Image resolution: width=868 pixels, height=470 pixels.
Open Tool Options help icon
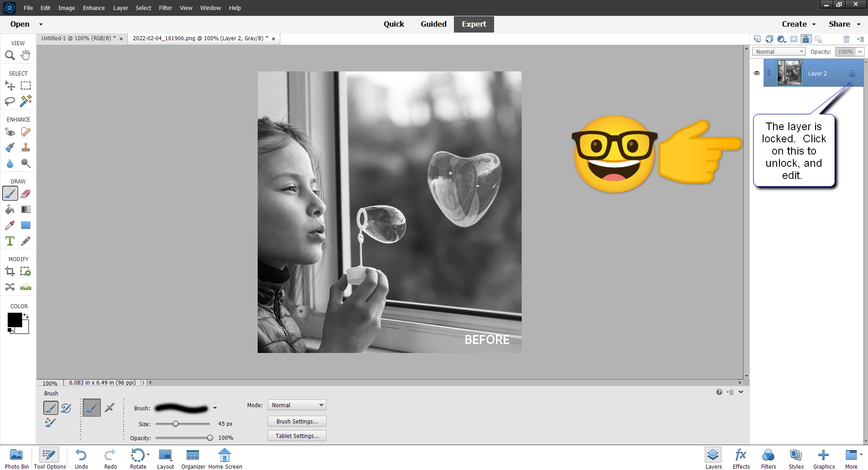click(719, 392)
